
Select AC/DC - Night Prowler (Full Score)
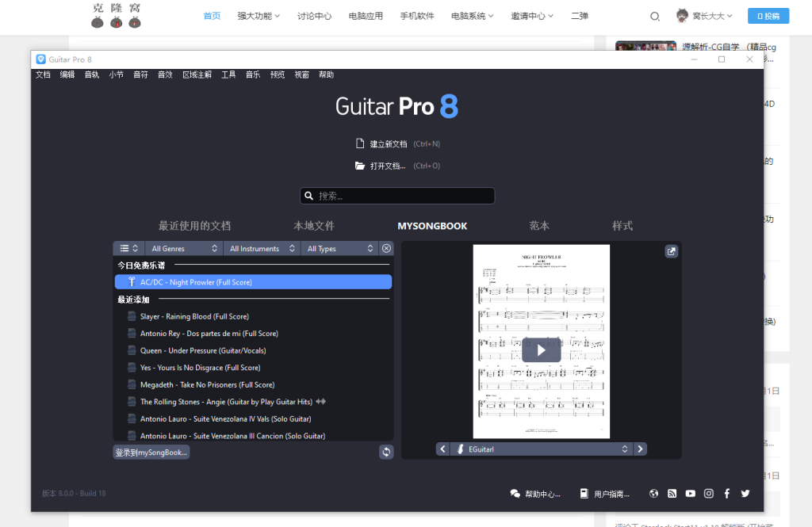[253, 282]
